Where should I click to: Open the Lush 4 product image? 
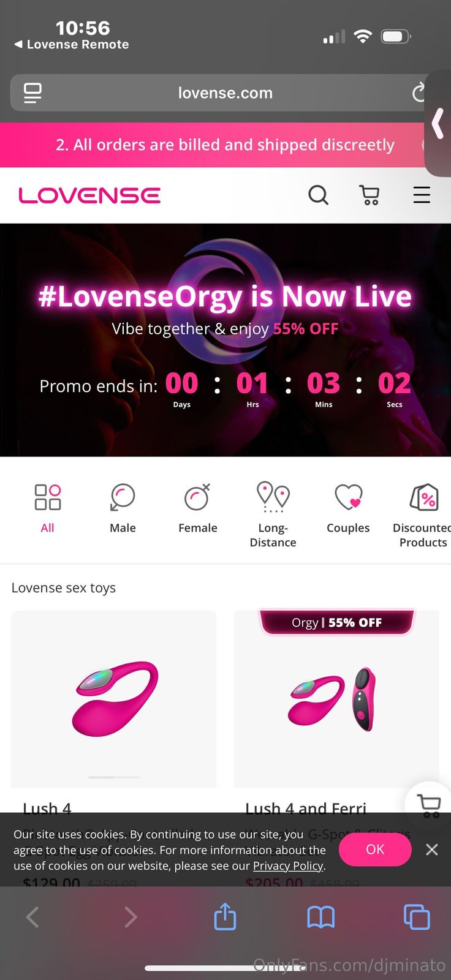point(114,699)
